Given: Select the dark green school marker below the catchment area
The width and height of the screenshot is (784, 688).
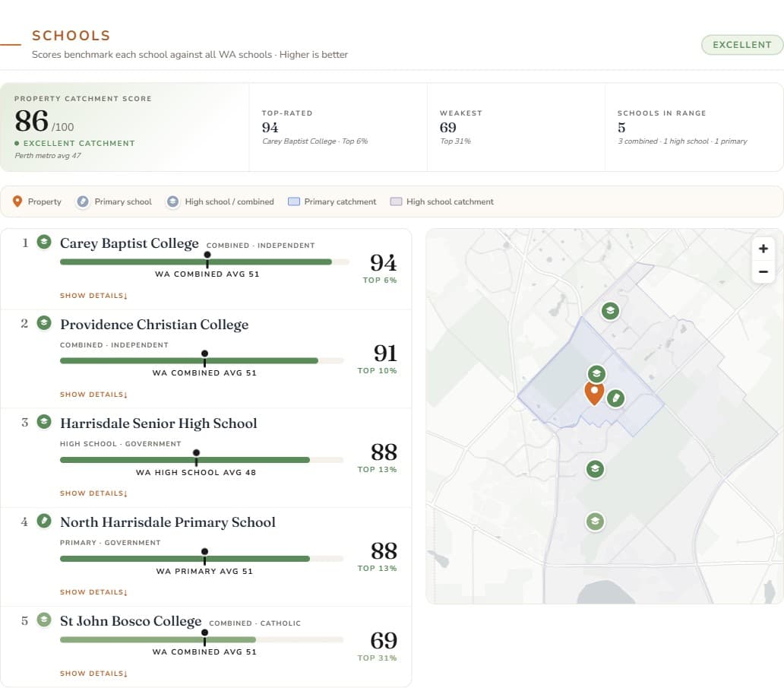Looking at the screenshot, I should tap(595, 469).
